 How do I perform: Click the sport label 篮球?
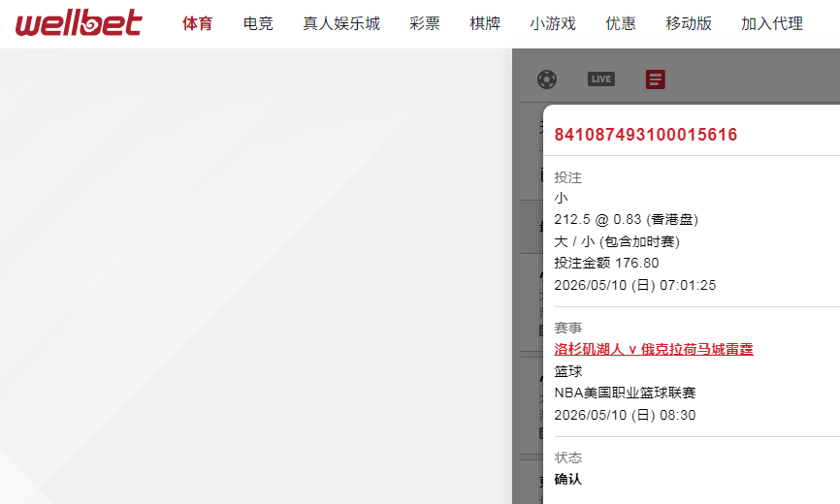(x=567, y=371)
